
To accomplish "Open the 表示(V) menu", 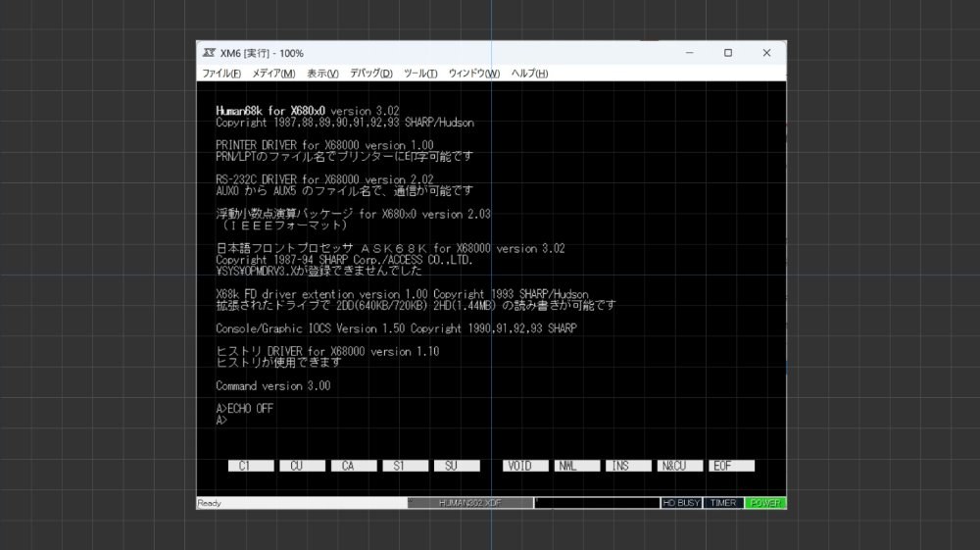I will pyautogui.click(x=322, y=74).
